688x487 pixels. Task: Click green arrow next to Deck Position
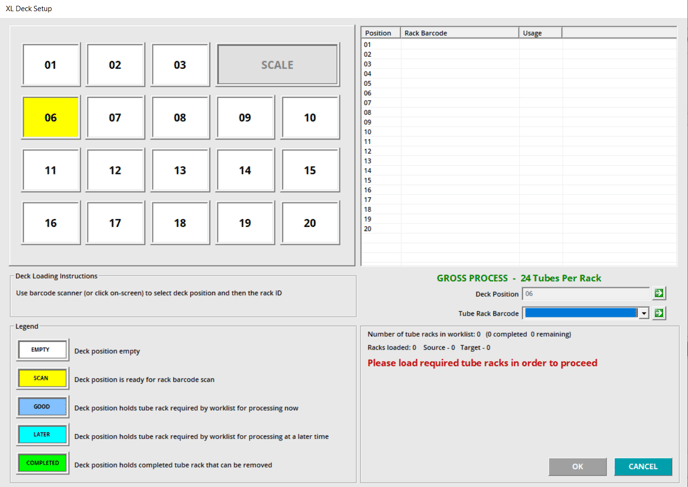[x=659, y=294]
